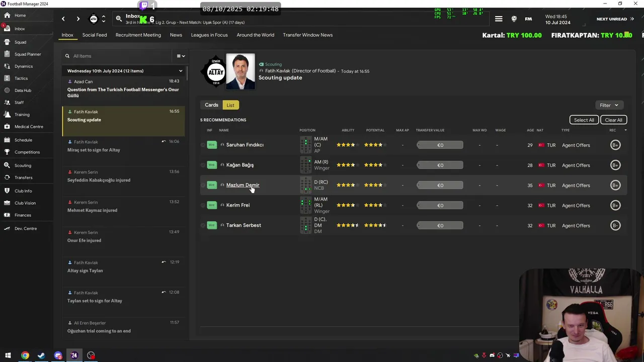This screenshot has height=362, width=644.
Task: Click Clear All button
Action: pyautogui.click(x=613, y=120)
